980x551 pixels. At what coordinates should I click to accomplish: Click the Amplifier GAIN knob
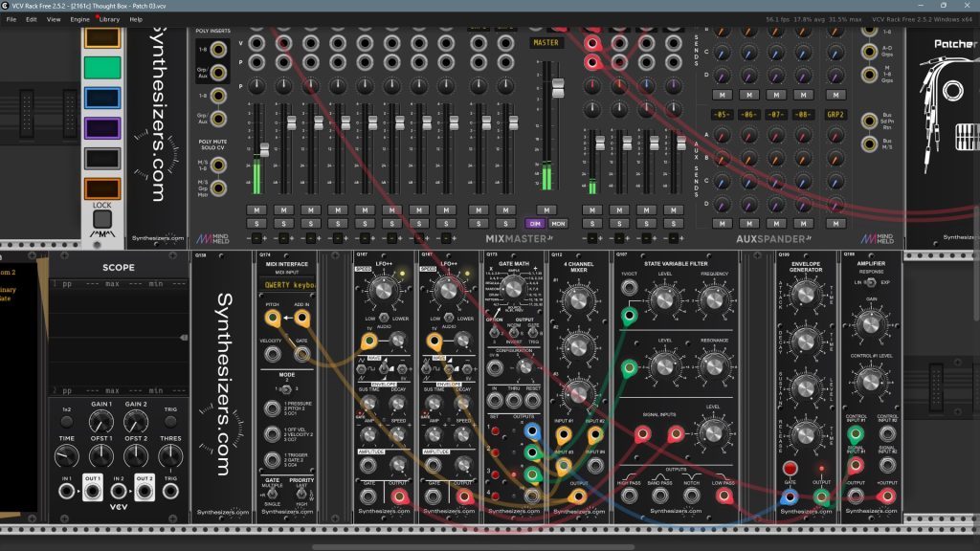coord(870,323)
